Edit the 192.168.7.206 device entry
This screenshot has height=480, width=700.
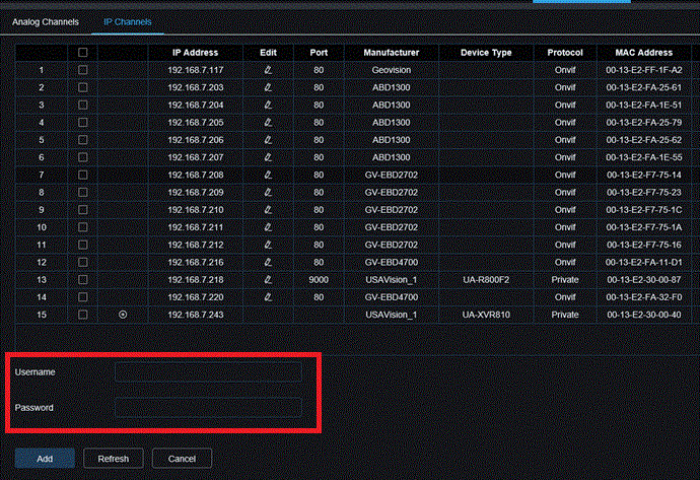click(x=268, y=140)
